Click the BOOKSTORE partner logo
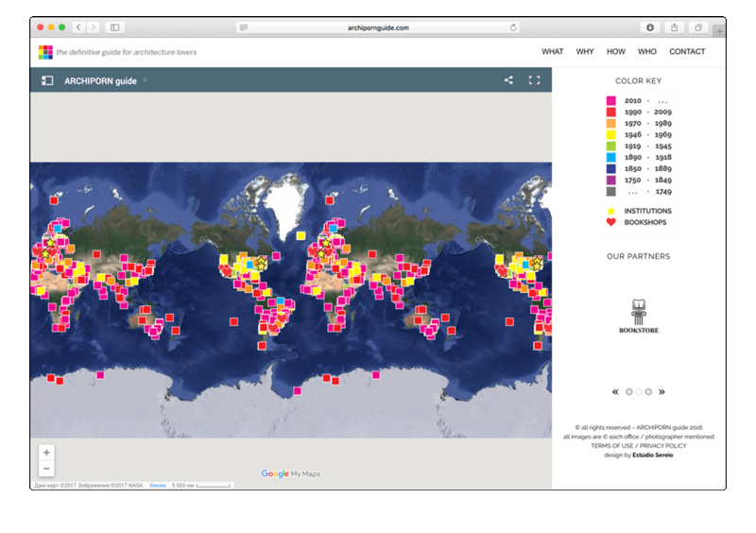Image resolution: width=756 pixels, height=533 pixels. [639, 317]
